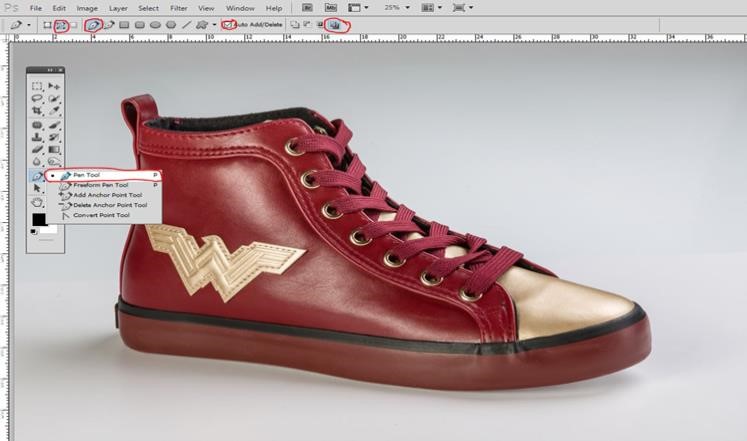Viewport: 747px width, 441px height.
Task: Select the Brush tool
Action: click(54, 125)
